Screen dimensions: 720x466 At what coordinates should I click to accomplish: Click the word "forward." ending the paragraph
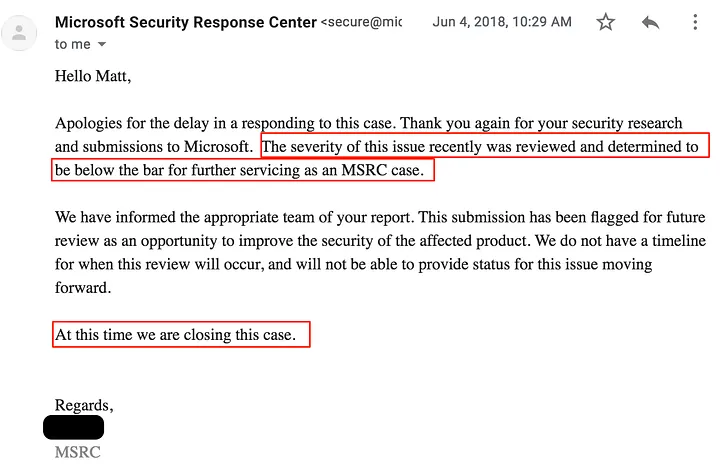pyautogui.click(x=84, y=287)
